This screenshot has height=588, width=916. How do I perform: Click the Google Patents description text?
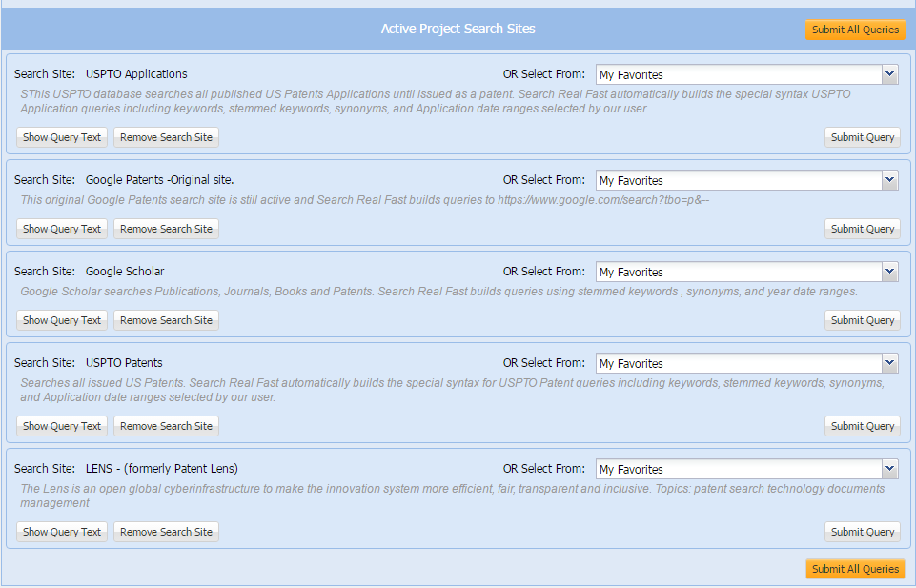[365, 200]
